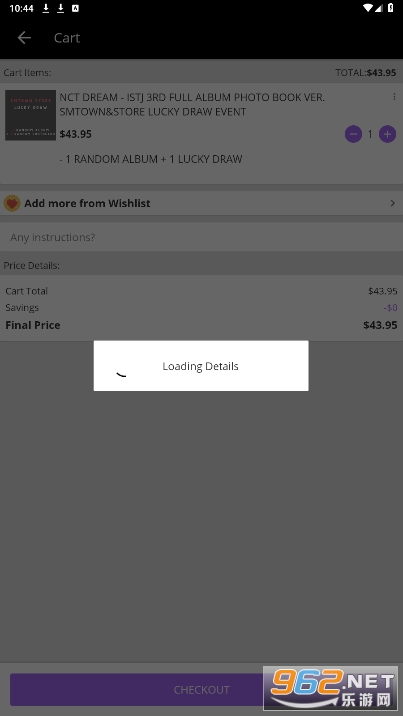Tap the keyboard A icon in status bar
The height and width of the screenshot is (716, 403).
coord(75,8)
